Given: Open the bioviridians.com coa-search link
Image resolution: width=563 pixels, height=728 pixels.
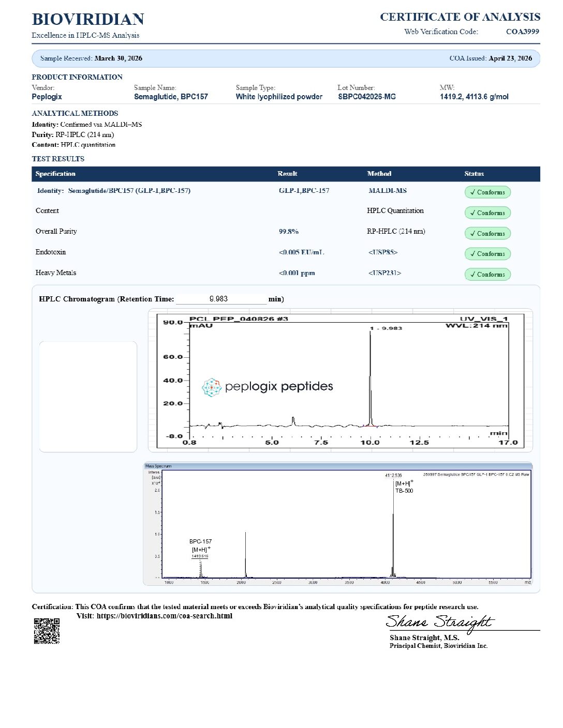Looking at the screenshot, I should click(164, 616).
